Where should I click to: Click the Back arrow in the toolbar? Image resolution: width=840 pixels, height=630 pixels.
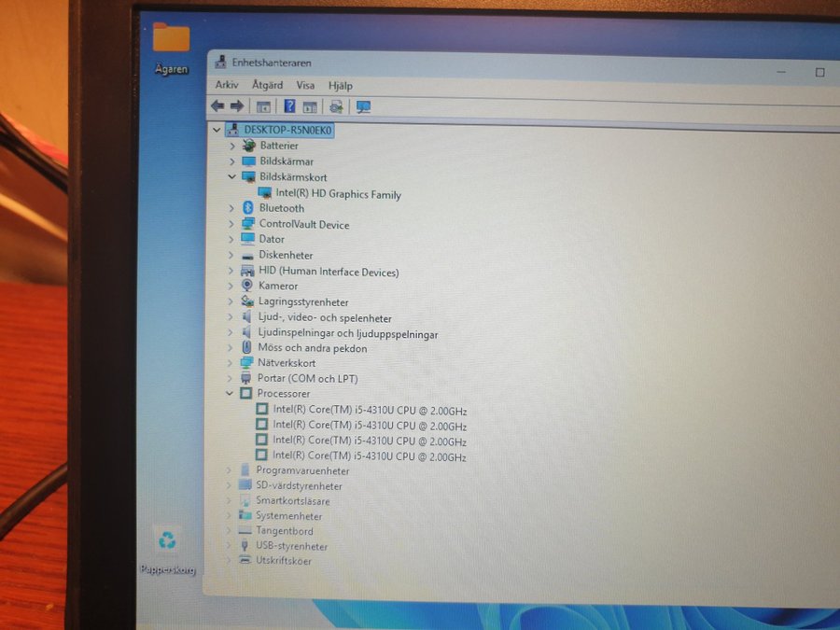pos(217,106)
